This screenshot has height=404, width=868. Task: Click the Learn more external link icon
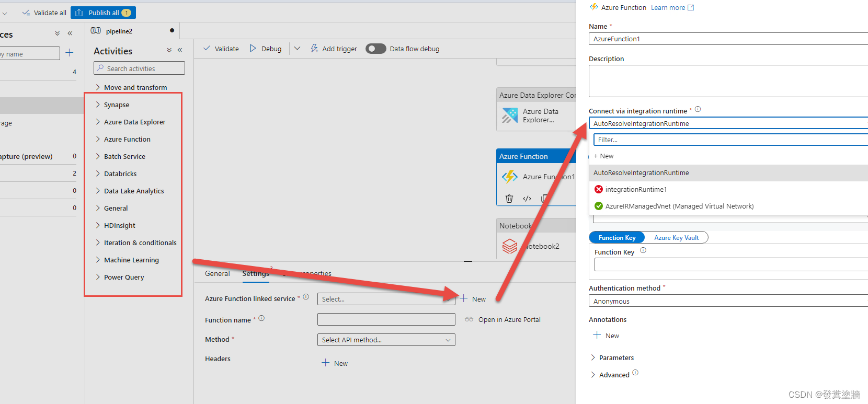point(691,7)
